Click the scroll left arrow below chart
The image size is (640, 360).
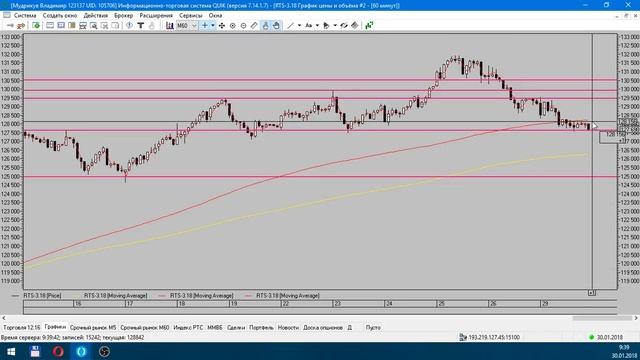(4, 318)
